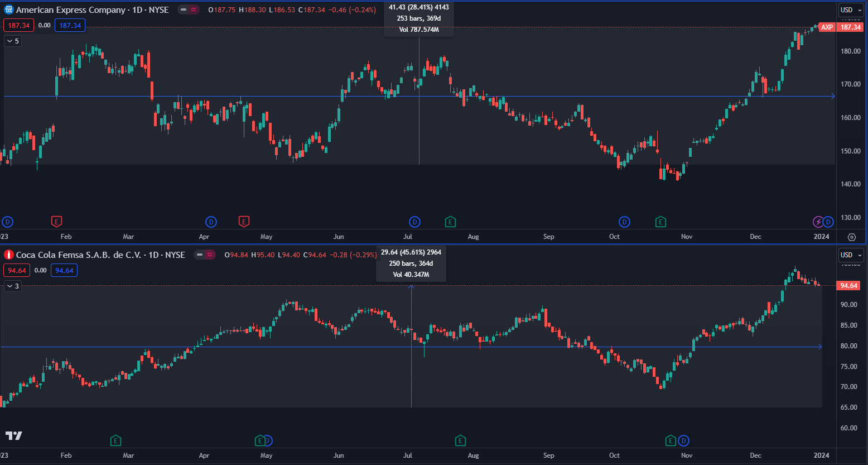
Task: Click the TradingView logo in lower chart
Action: click(x=13, y=435)
